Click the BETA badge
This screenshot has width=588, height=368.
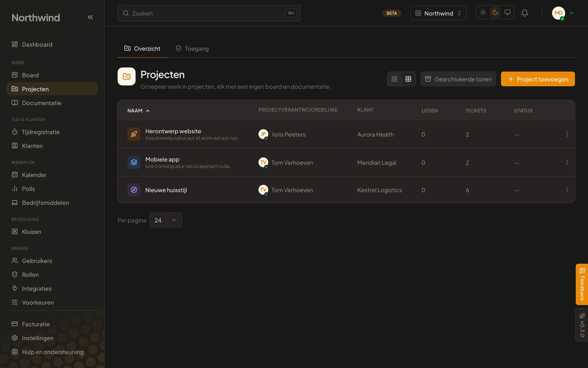(392, 13)
